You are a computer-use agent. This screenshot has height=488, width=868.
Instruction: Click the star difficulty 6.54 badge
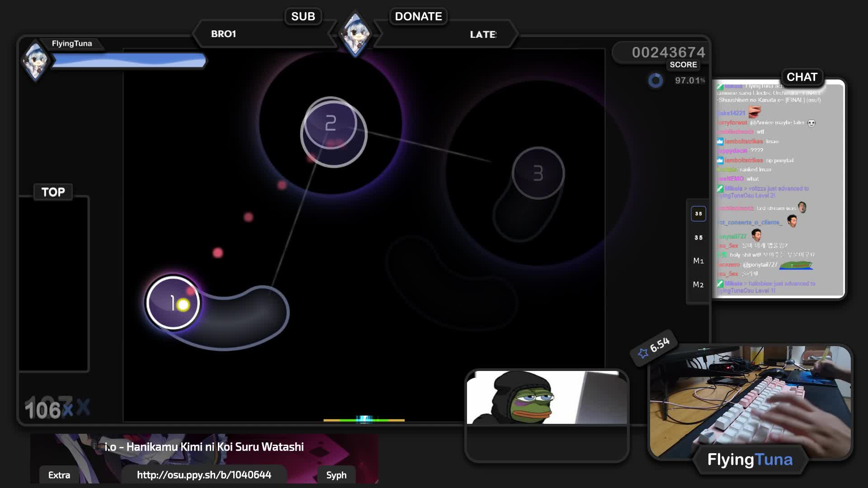click(654, 347)
